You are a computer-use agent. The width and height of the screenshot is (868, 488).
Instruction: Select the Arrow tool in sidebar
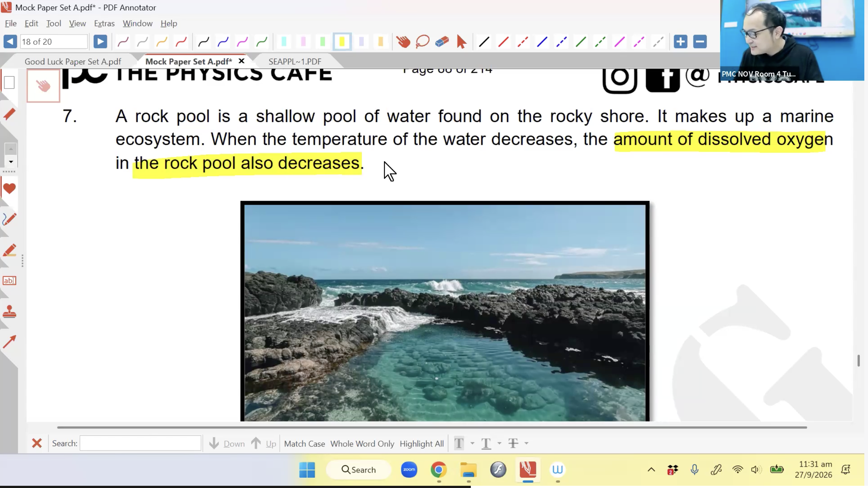click(9, 342)
